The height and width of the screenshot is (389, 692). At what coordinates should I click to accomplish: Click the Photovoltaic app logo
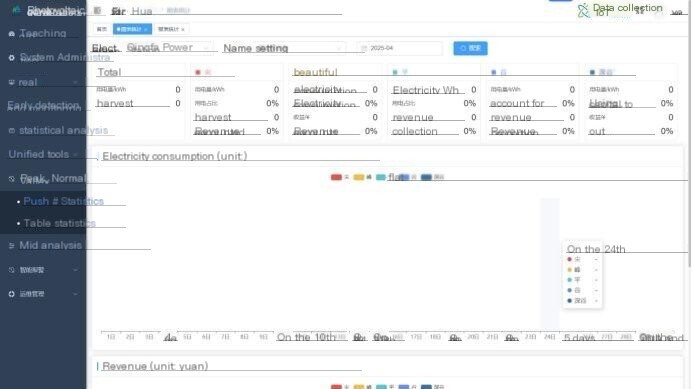tap(16, 10)
